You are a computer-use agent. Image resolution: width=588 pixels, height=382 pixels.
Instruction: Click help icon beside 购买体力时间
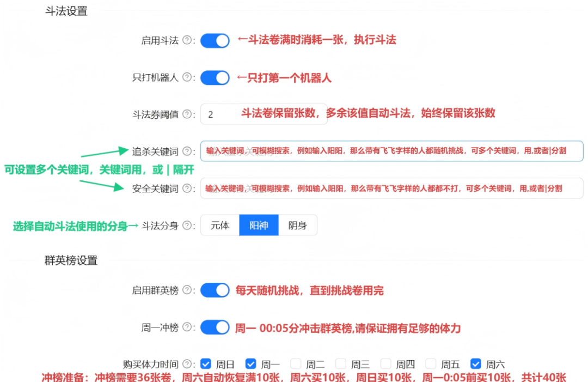[x=187, y=364]
